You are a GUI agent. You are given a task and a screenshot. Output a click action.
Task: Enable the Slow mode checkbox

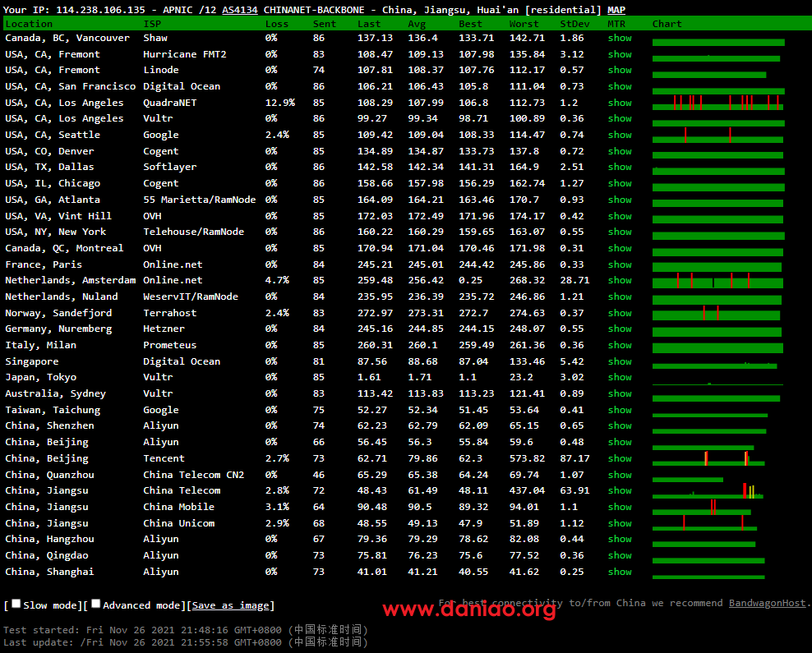tap(16, 604)
